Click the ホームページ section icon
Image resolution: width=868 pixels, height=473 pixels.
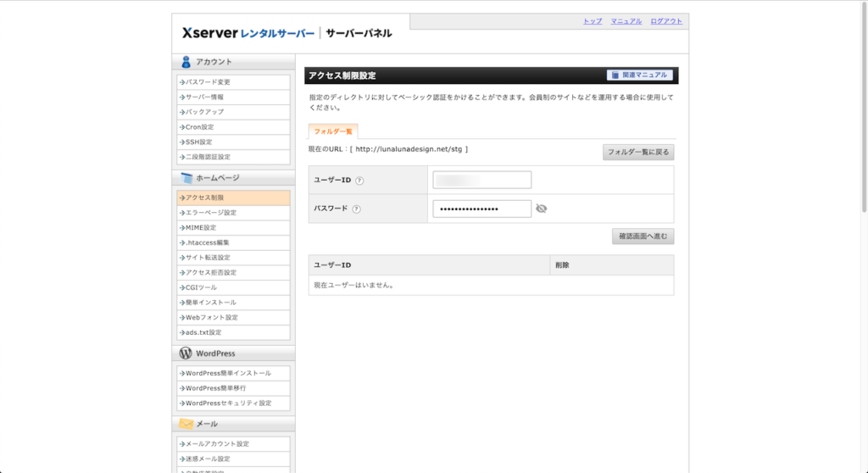tap(186, 178)
